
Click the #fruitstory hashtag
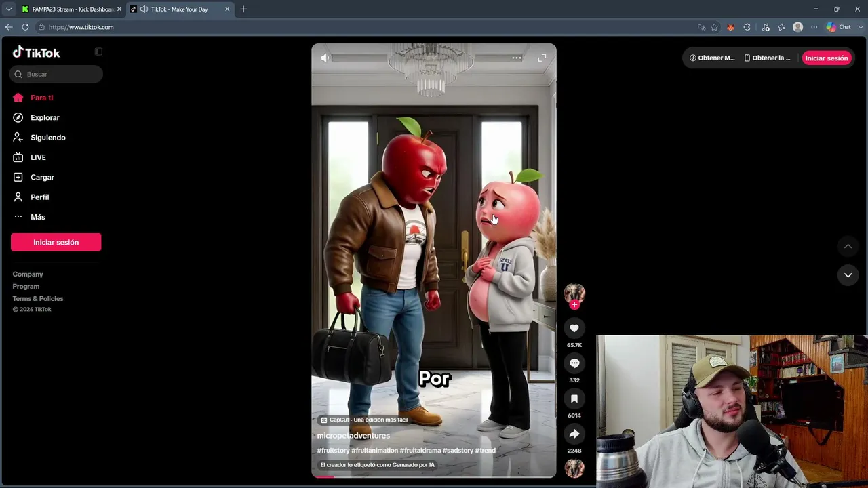click(x=333, y=451)
